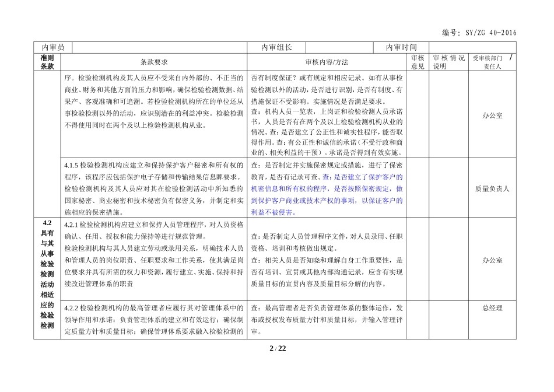Click the empty 审核情况说明 cell in 4.2.1 row
554x392 pixels.
(448, 259)
